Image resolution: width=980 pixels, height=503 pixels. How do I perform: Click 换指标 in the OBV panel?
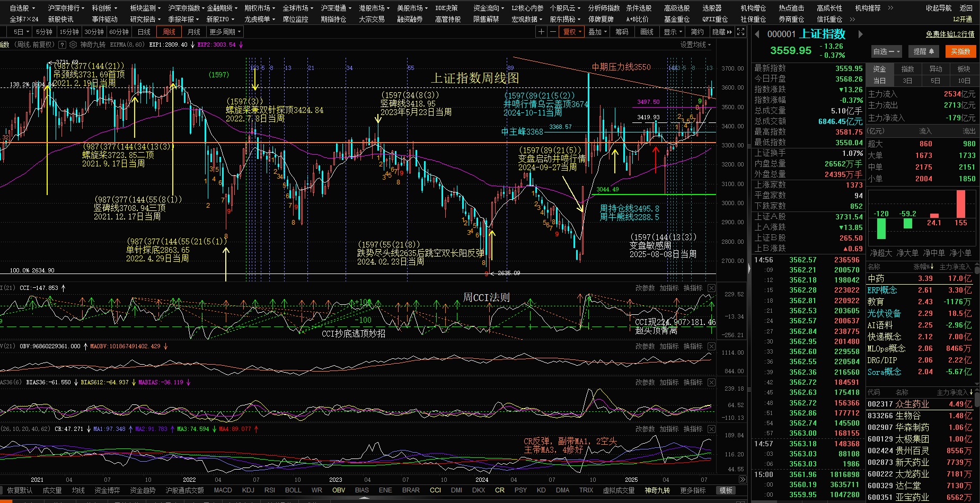coord(693,346)
